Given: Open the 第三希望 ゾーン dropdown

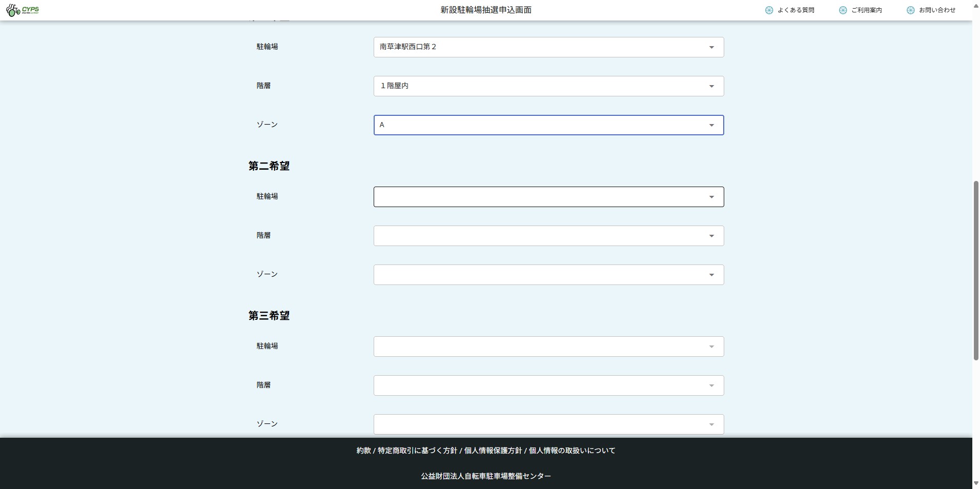Looking at the screenshot, I should 548,424.
